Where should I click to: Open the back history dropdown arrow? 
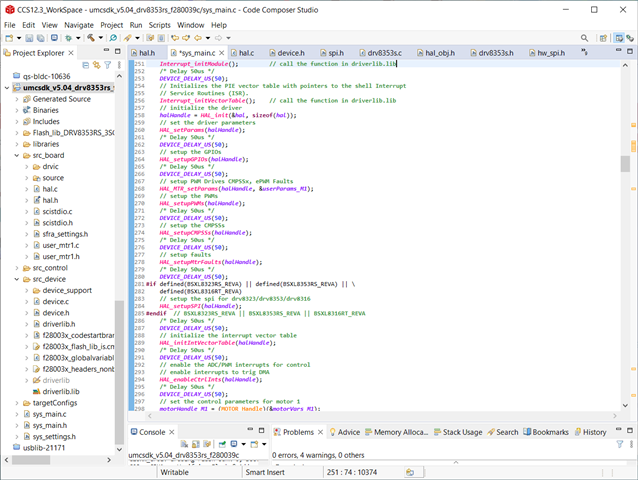(x=208, y=38)
